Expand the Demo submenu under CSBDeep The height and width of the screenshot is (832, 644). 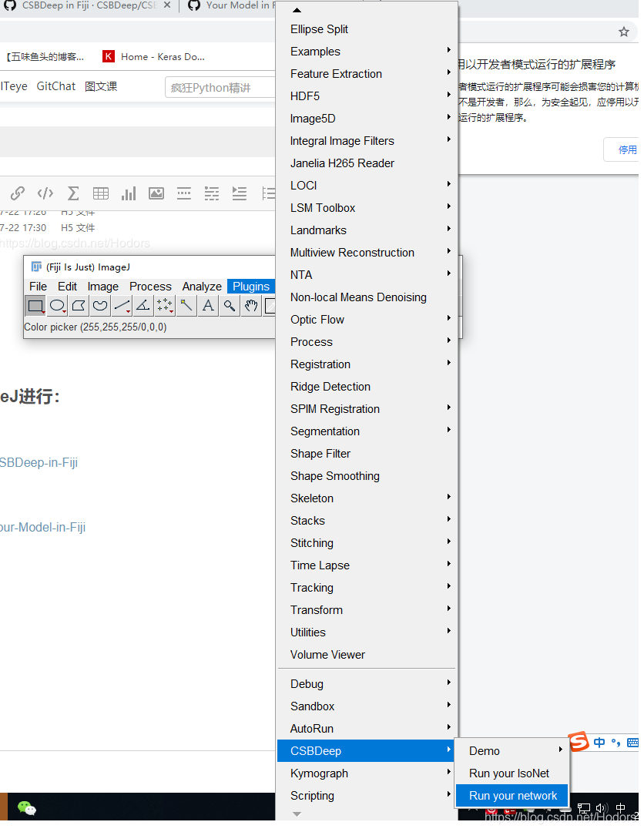(x=512, y=751)
